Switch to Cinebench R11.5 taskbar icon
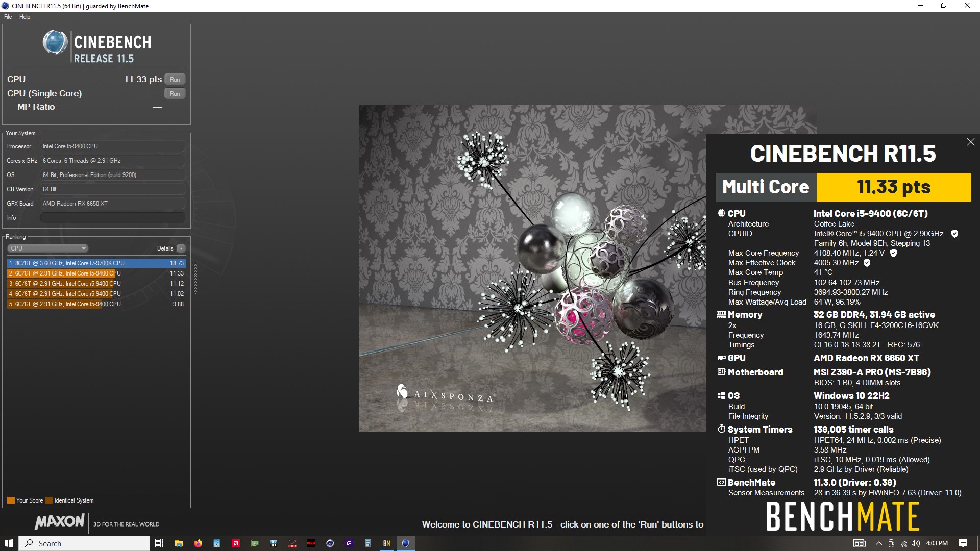 coord(406,543)
